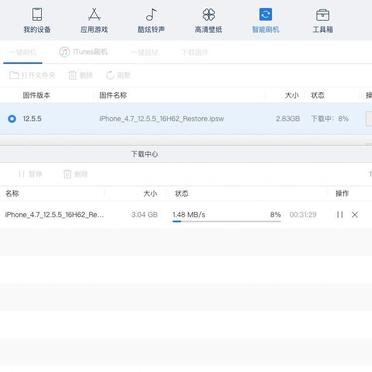
Task: Click download center 大小 column header
Action: click(150, 194)
